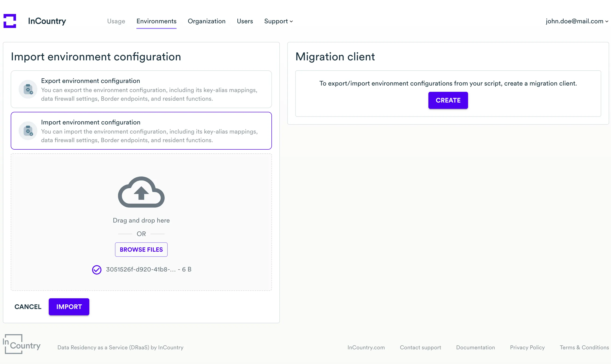Click BROWSE FILES to choose a file
The height and width of the screenshot is (364, 611).
pyautogui.click(x=141, y=249)
